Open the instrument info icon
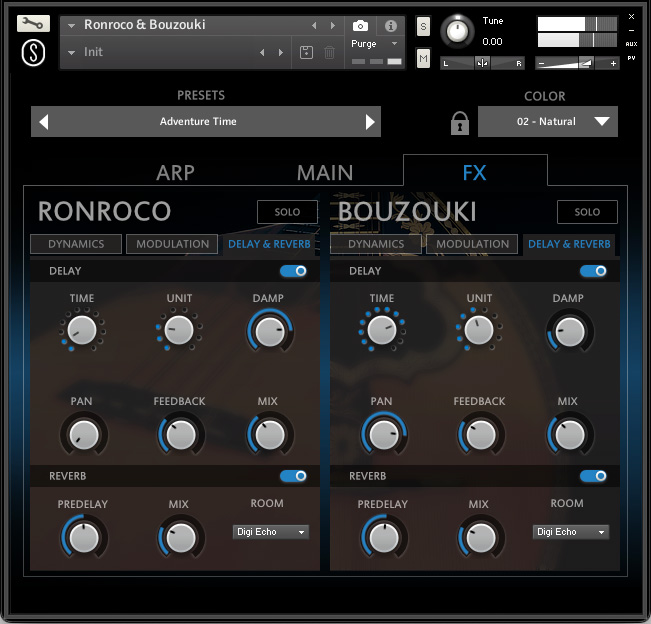Screen dimensions: 651x624 [x=391, y=25]
